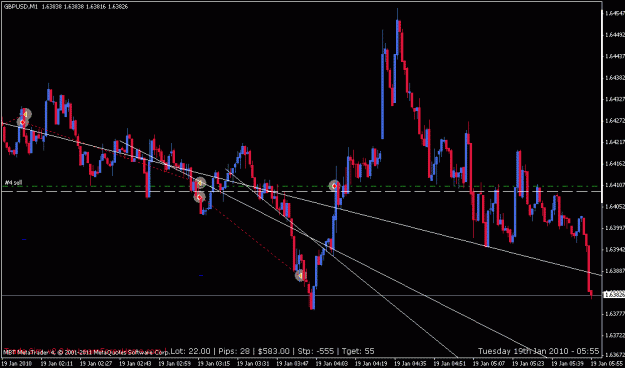Click the yellow arrow trade marker at the chart's low
This screenshot has height=368, width=625.
click(301, 275)
